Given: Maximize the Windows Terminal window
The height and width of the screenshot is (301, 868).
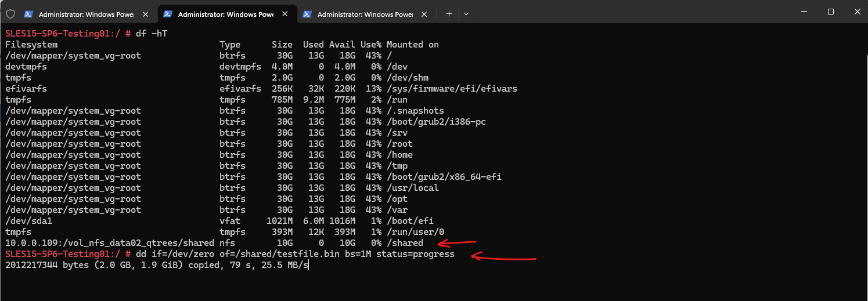Looking at the screenshot, I should click(831, 12).
